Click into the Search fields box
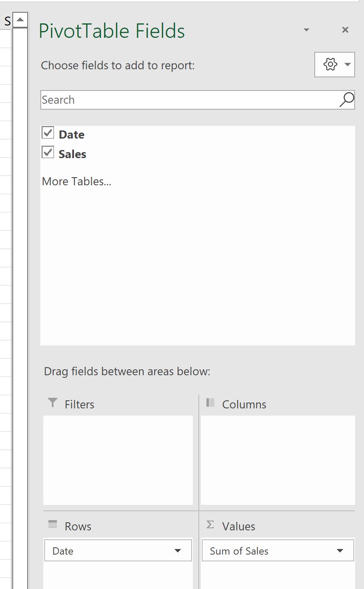 (x=189, y=100)
